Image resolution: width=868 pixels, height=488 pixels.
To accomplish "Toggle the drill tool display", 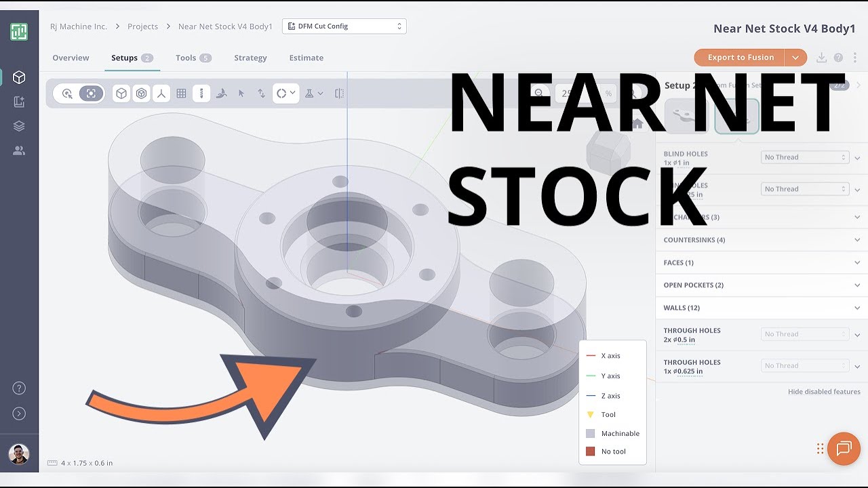I will coord(201,94).
